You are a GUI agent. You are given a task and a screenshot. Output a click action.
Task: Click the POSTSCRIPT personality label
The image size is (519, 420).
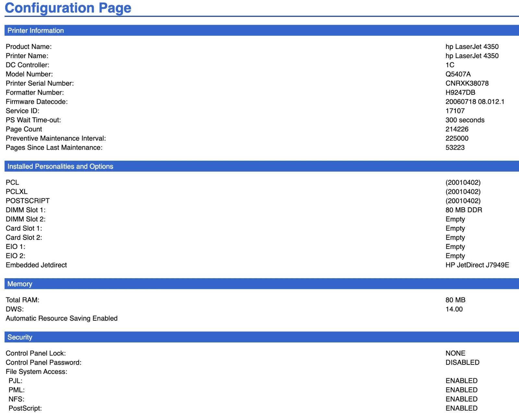28,201
